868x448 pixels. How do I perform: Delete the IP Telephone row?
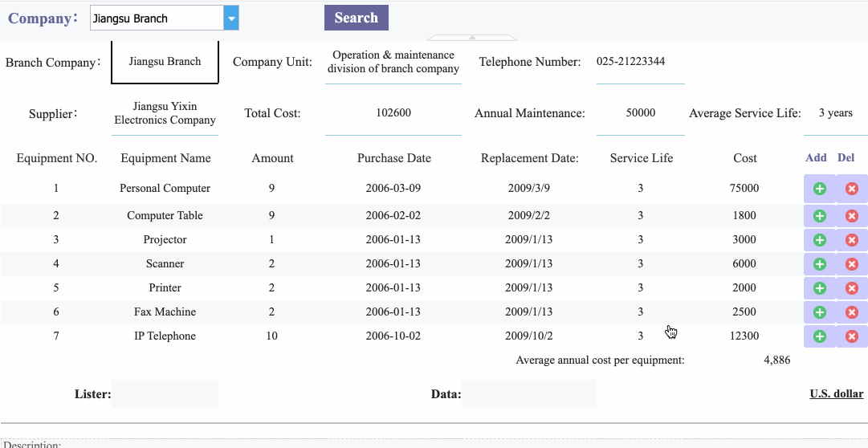tap(851, 336)
